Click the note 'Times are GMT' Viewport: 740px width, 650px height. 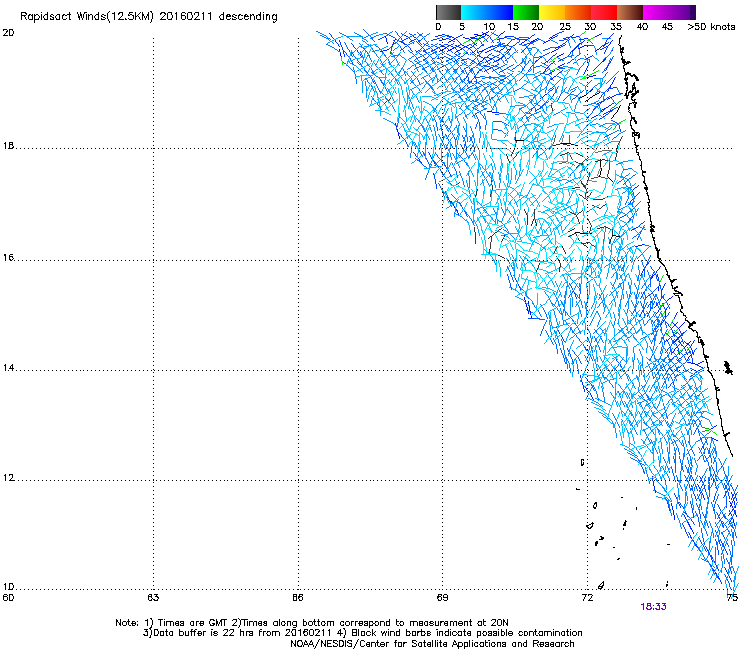tap(193, 623)
